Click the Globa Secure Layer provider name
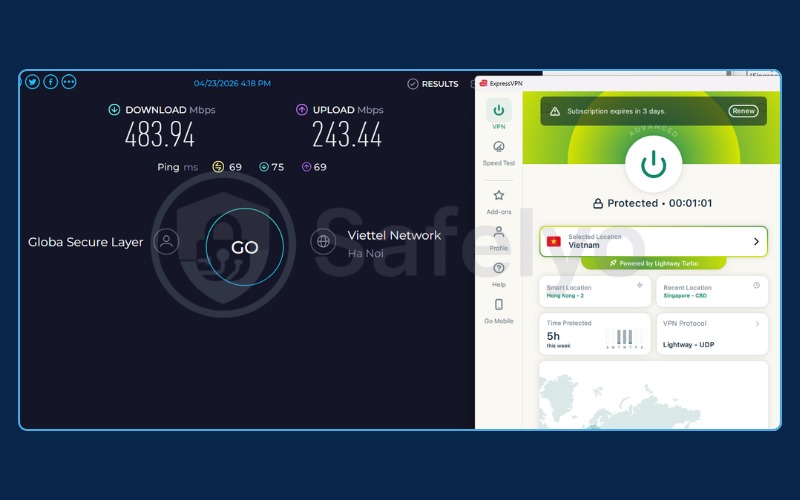The height and width of the screenshot is (500, 800). click(86, 242)
